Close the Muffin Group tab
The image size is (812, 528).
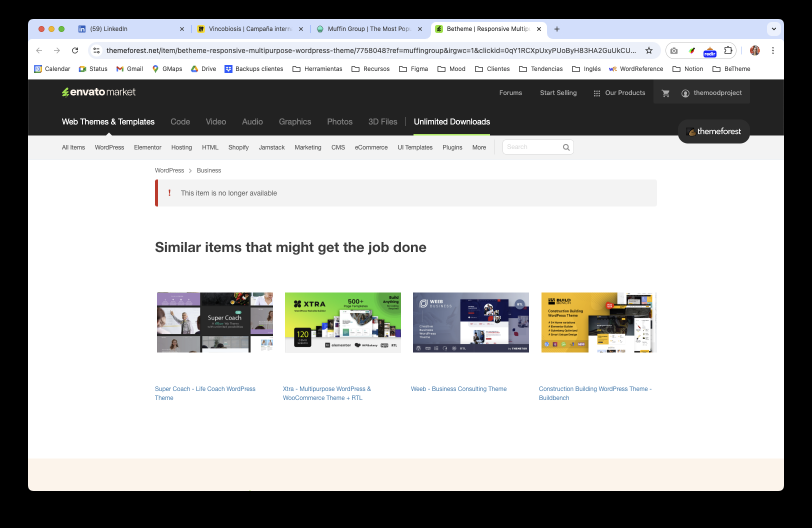coord(420,29)
